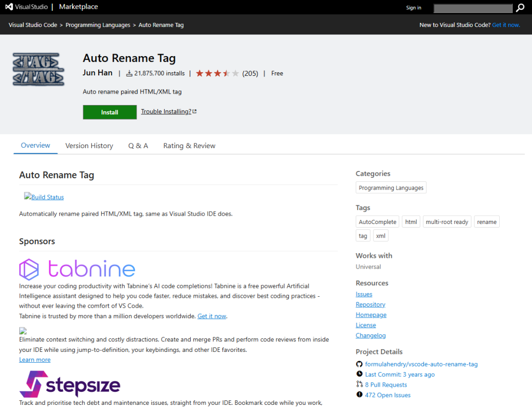Click the broken image icon above Eliminate context switching
The width and height of the screenshot is (532, 408).
pos(23,331)
